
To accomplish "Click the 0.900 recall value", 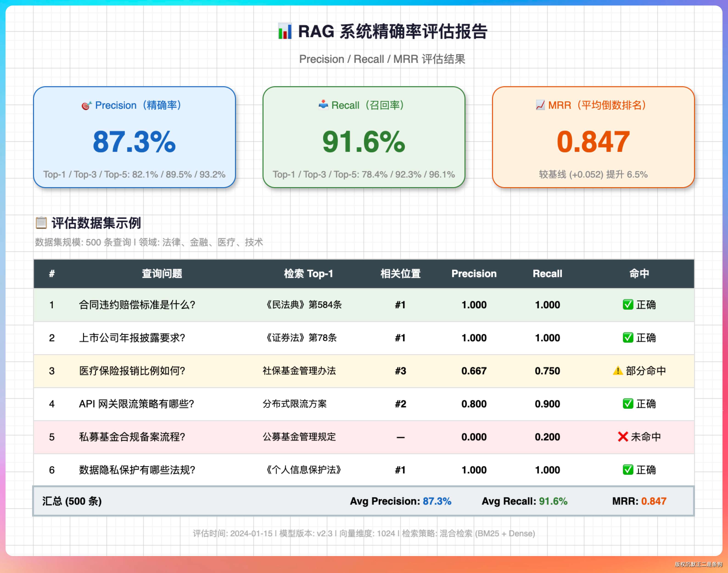I will coord(547,403).
